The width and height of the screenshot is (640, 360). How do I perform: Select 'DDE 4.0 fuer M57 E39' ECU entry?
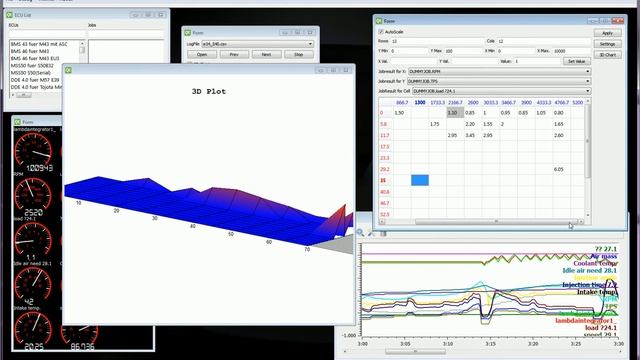(35, 80)
